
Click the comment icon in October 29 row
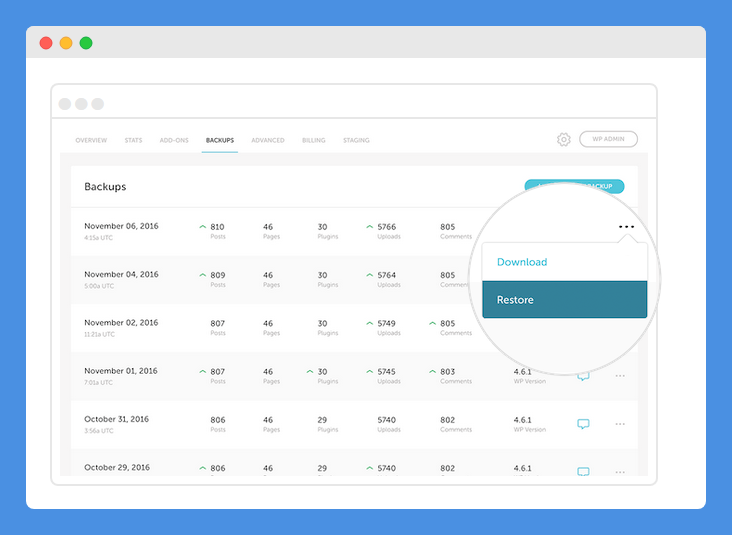pyautogui.click(x=583, y=471)
